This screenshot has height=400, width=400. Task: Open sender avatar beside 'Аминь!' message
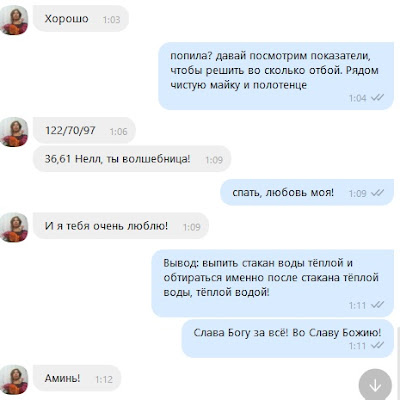(x=14, y=380)
